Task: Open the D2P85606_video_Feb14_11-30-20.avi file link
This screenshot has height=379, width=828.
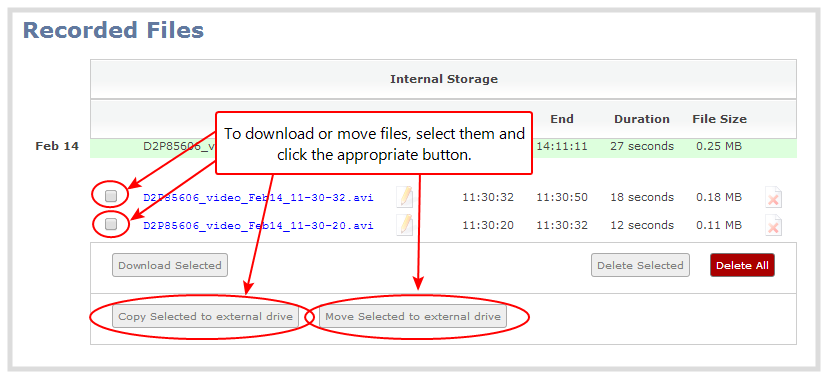Action: [x=258, y=226]
